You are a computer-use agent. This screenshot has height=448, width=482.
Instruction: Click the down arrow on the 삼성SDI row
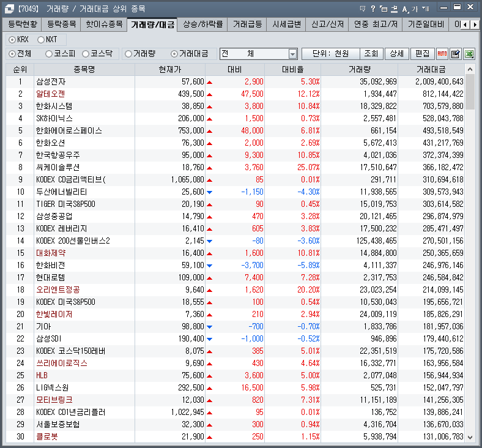coord(210,339)
